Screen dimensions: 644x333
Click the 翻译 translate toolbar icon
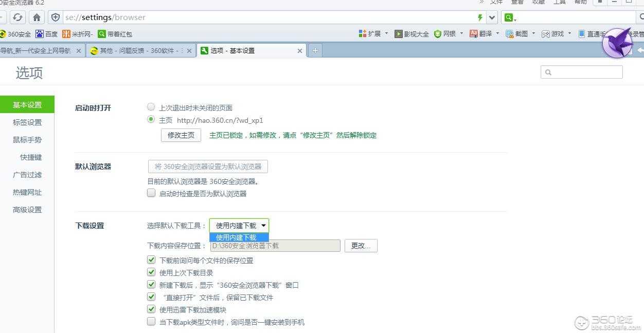(x=481, y=34)
